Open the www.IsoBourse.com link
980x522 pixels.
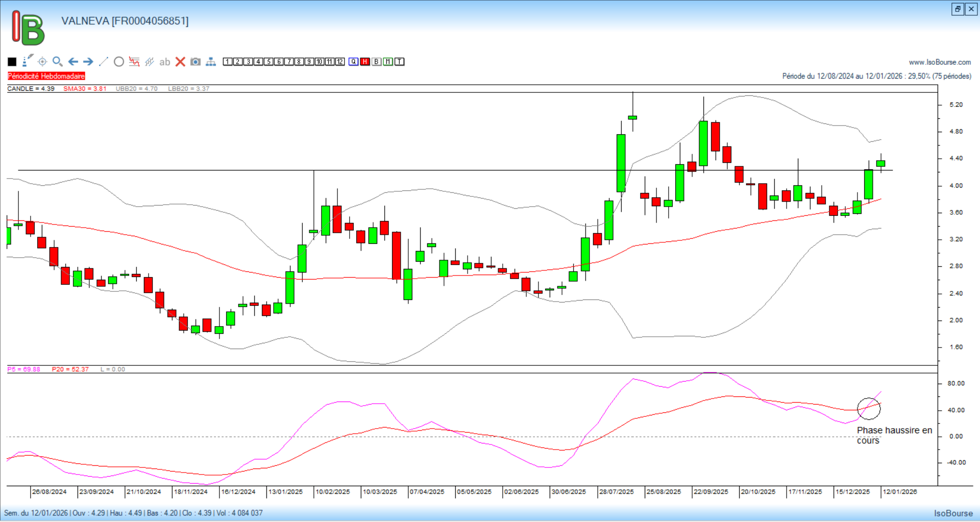940,62
